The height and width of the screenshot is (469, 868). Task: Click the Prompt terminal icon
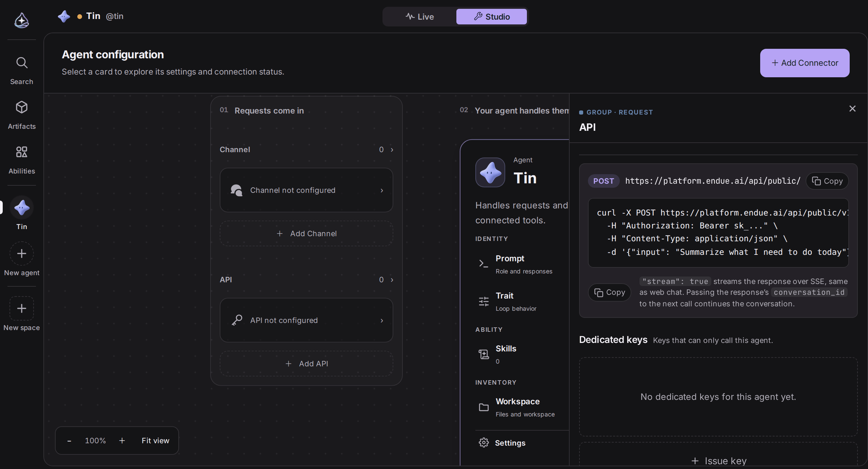coord(484,264)
